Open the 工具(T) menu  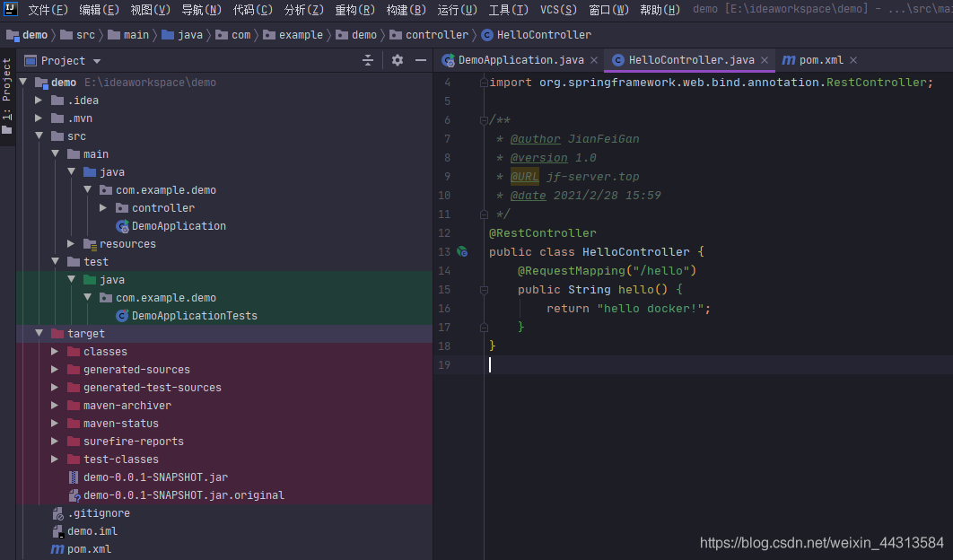(508, 10)
